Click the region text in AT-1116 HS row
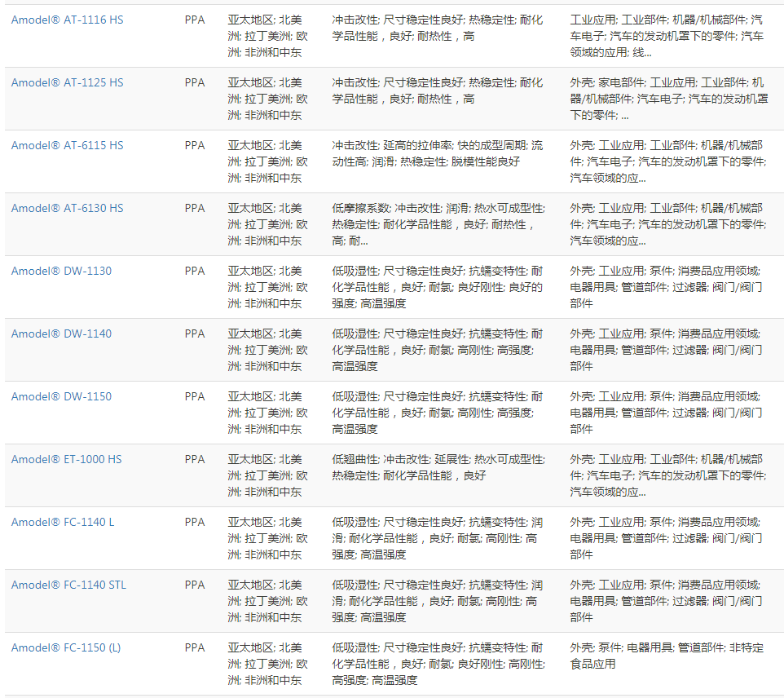 coord(268,36)
